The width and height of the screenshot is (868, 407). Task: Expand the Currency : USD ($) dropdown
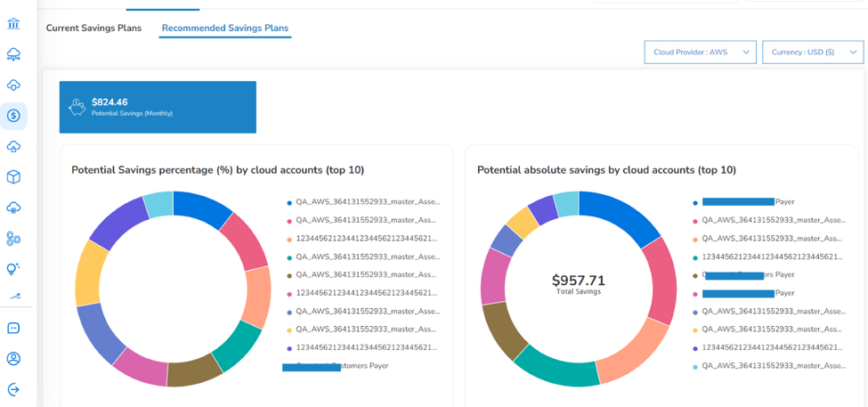point(813,52)
